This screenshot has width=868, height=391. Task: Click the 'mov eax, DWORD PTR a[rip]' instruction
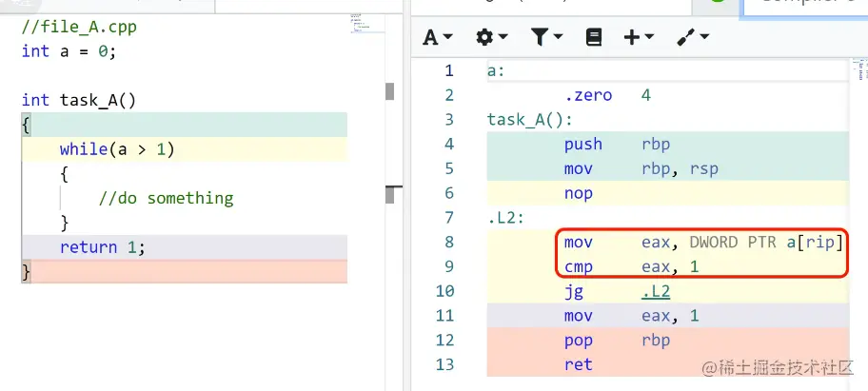703,243
